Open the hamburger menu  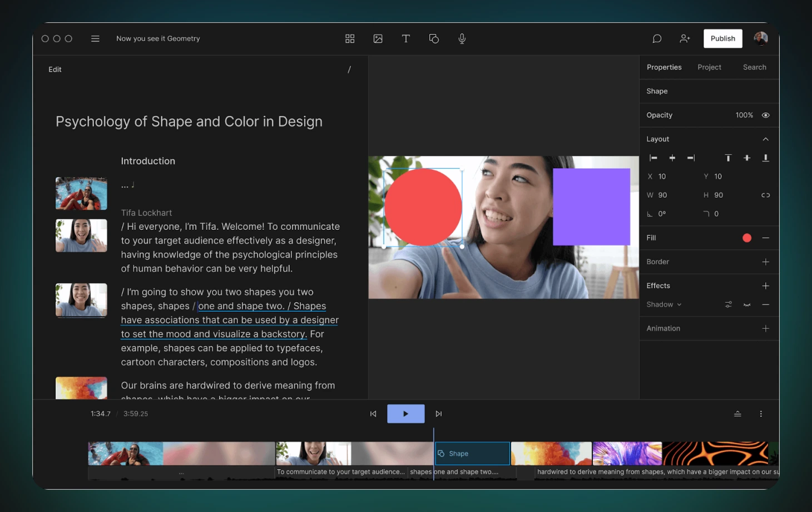95,38
